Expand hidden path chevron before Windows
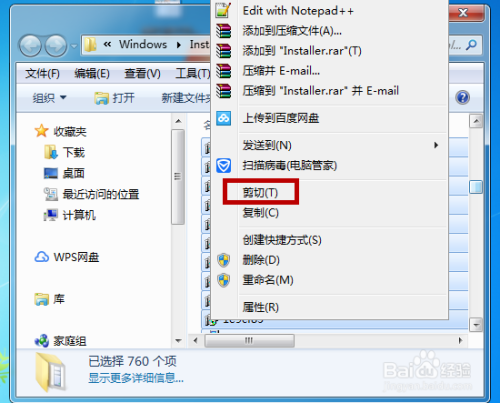The width and height of the screenshot is (500, 403). click(x=107, y=44)
